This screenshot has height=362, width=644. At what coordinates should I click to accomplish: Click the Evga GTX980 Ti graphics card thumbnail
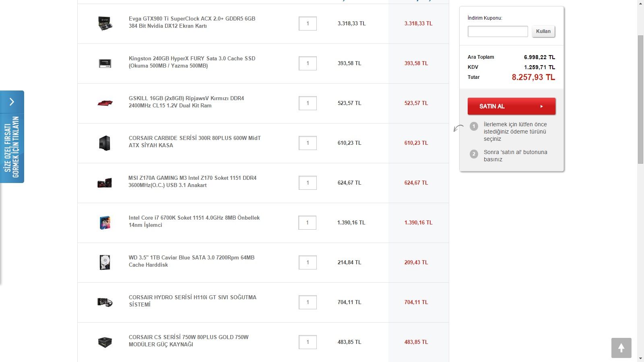(x=105, y=23)
